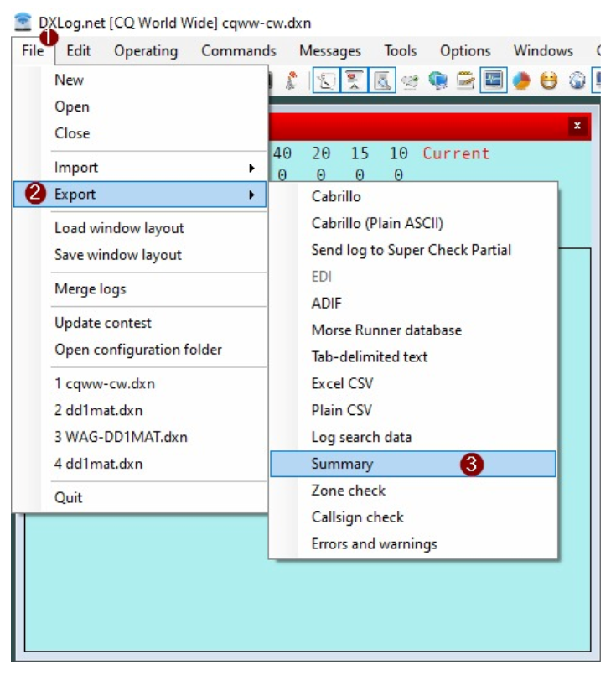The height and width of the screenshot is (675, 616).
Task: Click the blue globe toolbar icon
Action: click(577, 80)
